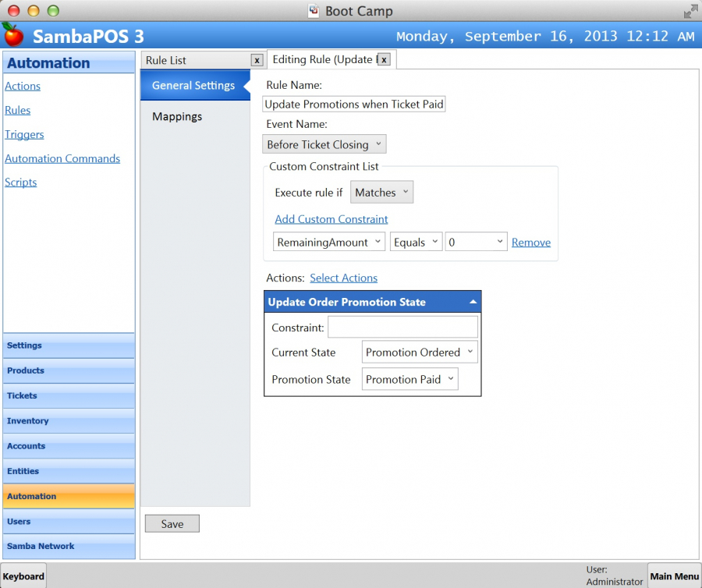This screenshot has height=588, width=702.
Task: Open the Event Name dropdown
Action: point(324,144)
